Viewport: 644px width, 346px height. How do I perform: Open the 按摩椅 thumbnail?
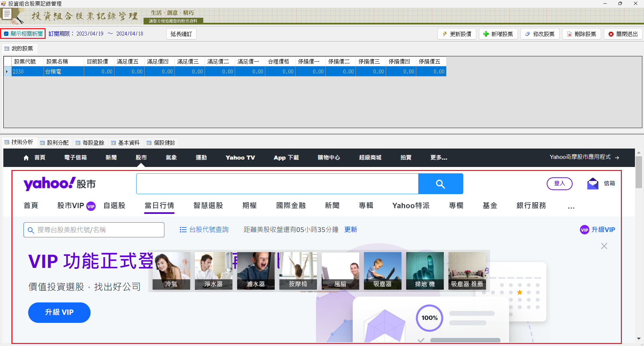tap(298, 271)
